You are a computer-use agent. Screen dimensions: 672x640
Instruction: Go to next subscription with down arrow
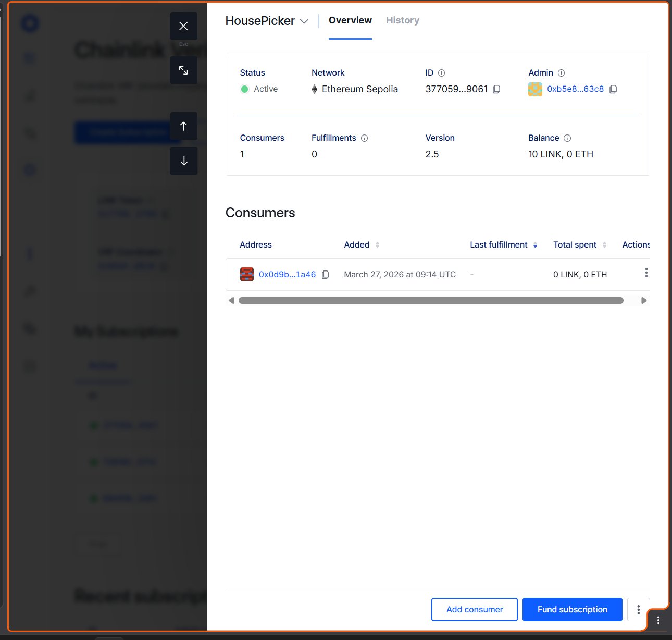183,161
